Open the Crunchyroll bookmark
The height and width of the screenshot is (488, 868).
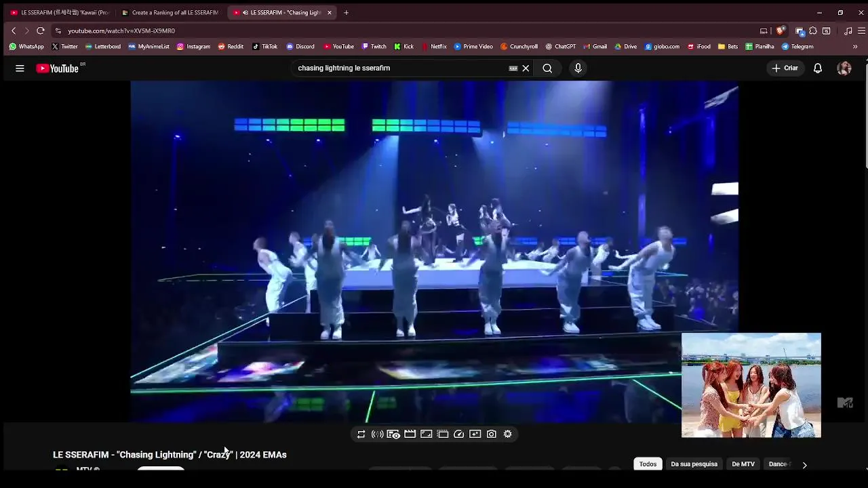(519, 47)
